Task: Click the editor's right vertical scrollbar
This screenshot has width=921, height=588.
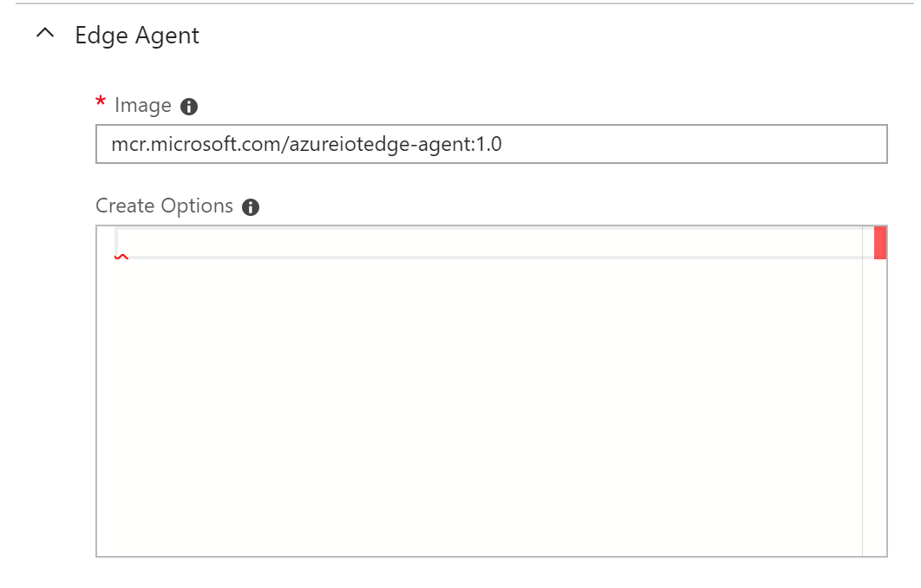Action: tap(879, 390)
